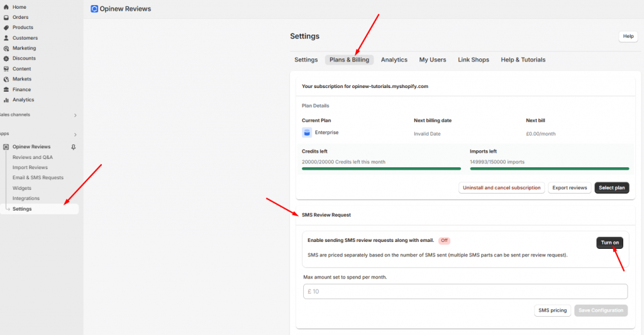This screenshot has width=644, height=335.
Task: Open the Link Shops tab
Action: (474, 60)
